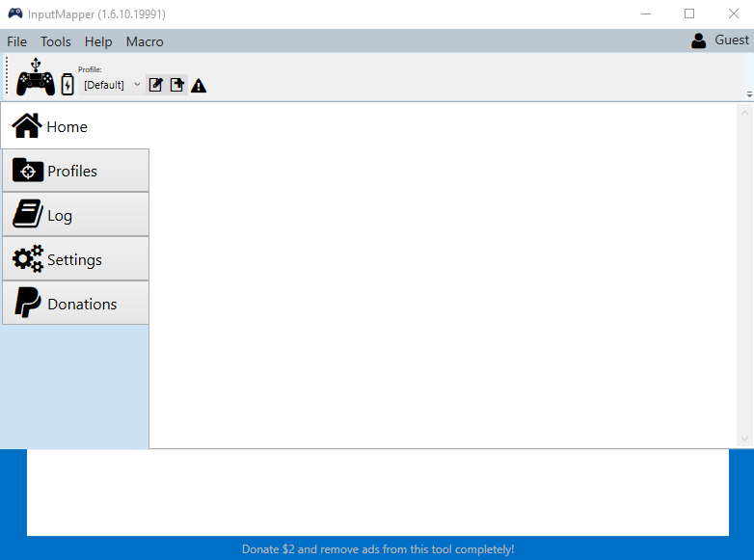Click the new profile page icon

click(177, 85)
